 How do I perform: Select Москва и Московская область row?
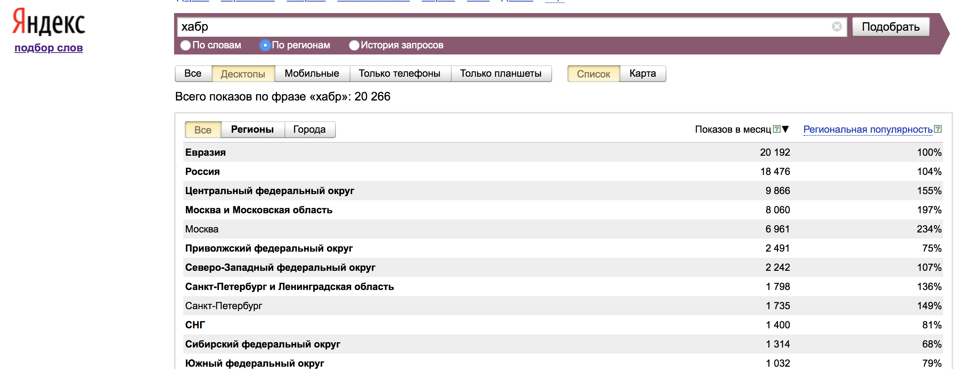point(563,210)
